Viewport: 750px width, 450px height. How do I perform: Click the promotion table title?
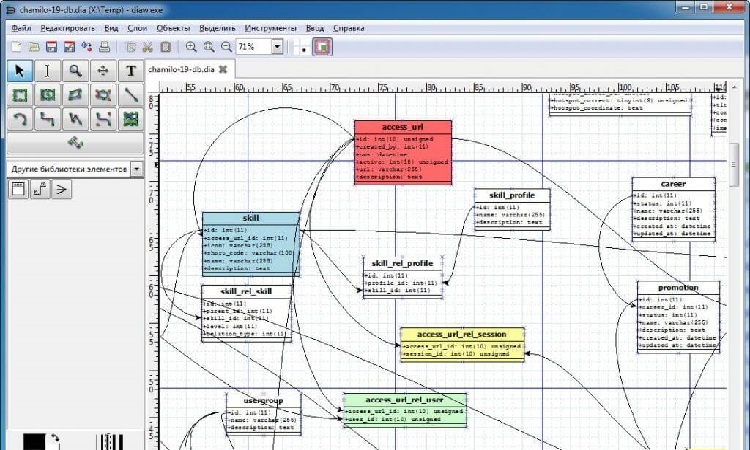(x=678, y=288)
